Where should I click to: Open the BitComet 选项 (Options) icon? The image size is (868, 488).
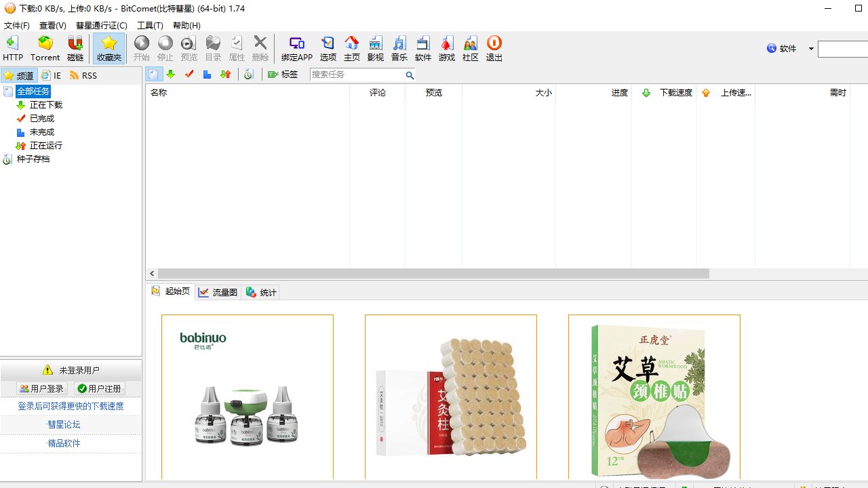pyautogui.click(x=328, y=47)
